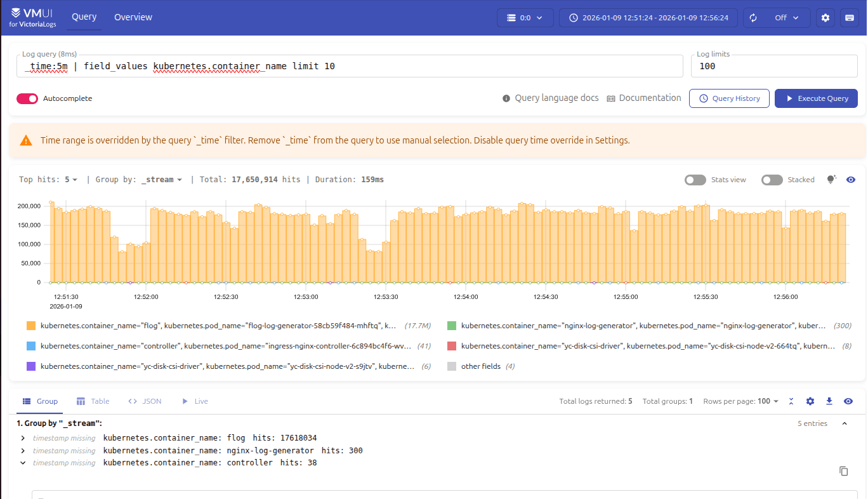Open Query language docs link
The width and height of the screenshot is (868, 499).
coord(557,98)
